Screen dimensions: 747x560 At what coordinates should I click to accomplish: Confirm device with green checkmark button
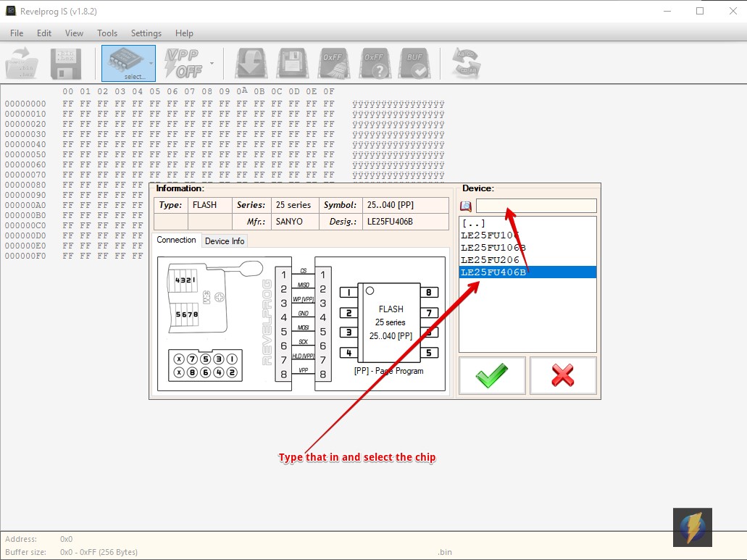click(492, 375)
